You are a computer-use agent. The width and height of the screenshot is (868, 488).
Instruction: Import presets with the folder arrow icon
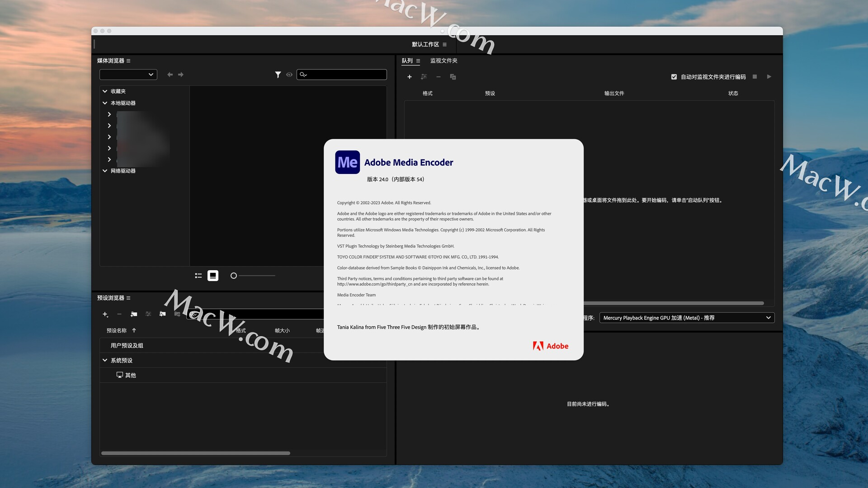point(163,314)
